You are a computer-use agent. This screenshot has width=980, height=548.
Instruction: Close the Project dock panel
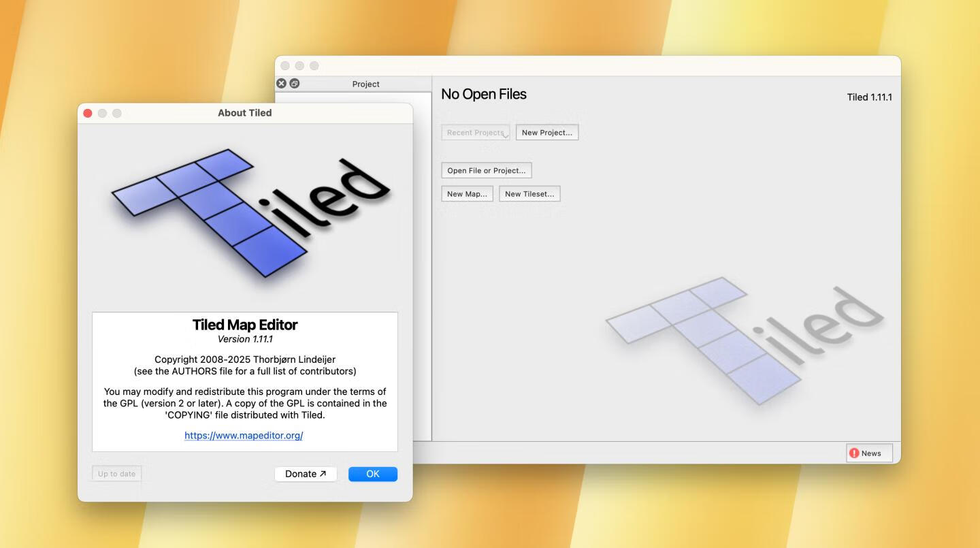click(x=281, y=84)
